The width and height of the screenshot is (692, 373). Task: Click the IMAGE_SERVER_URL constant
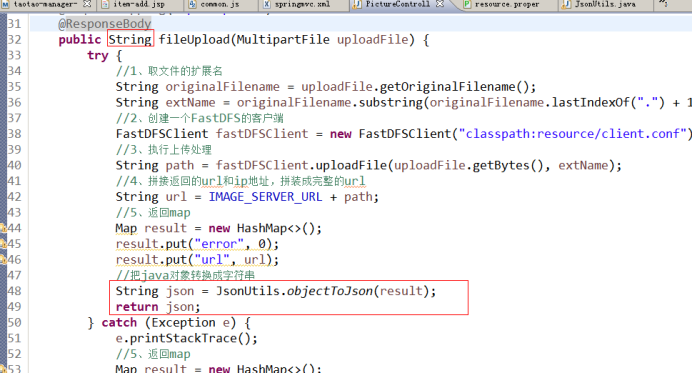coord(265,197)
